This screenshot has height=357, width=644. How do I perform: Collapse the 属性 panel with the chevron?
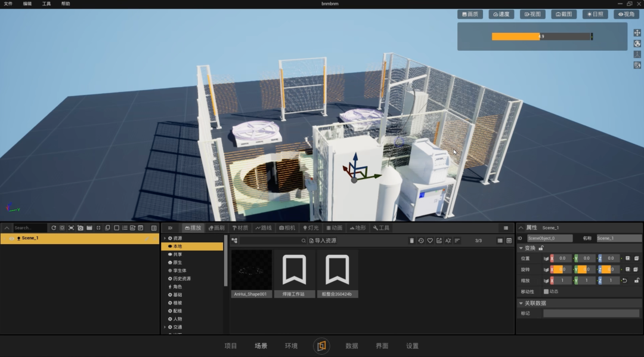tap(521, 228)
